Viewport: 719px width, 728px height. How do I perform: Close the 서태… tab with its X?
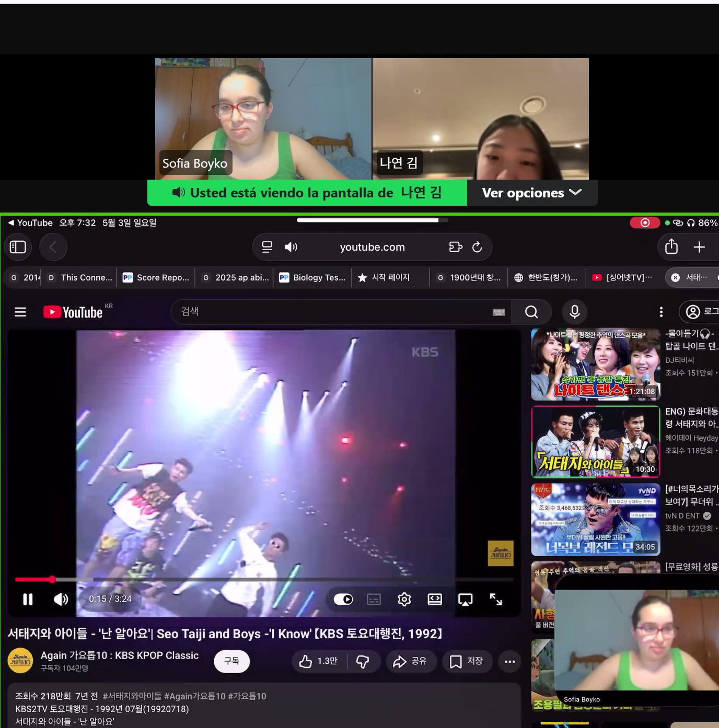(676, 277)
